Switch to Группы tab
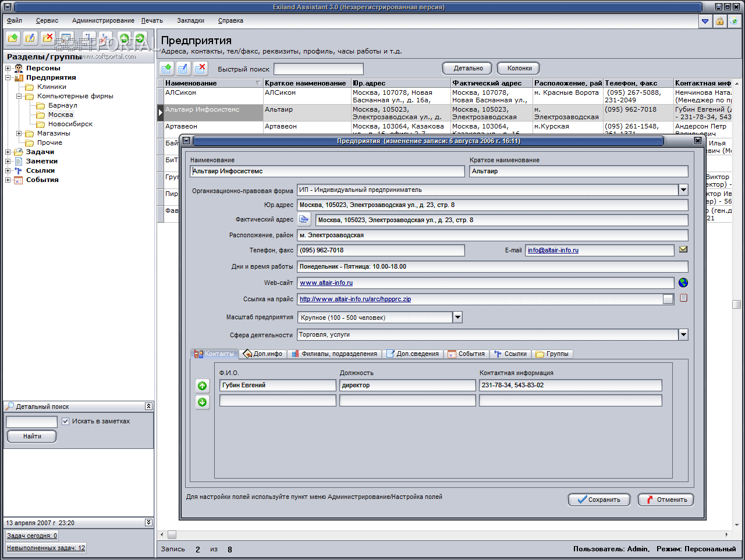 point(552,354)
